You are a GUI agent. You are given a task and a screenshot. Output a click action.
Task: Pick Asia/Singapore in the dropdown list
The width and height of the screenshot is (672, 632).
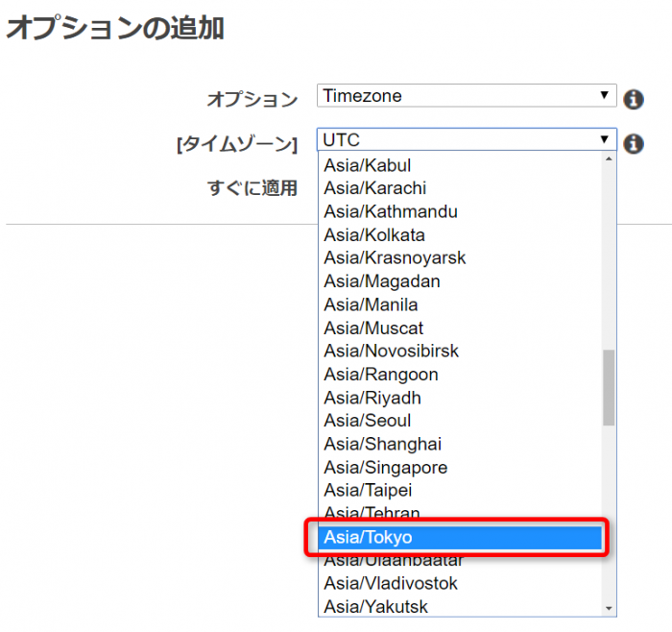coord(460,468)
